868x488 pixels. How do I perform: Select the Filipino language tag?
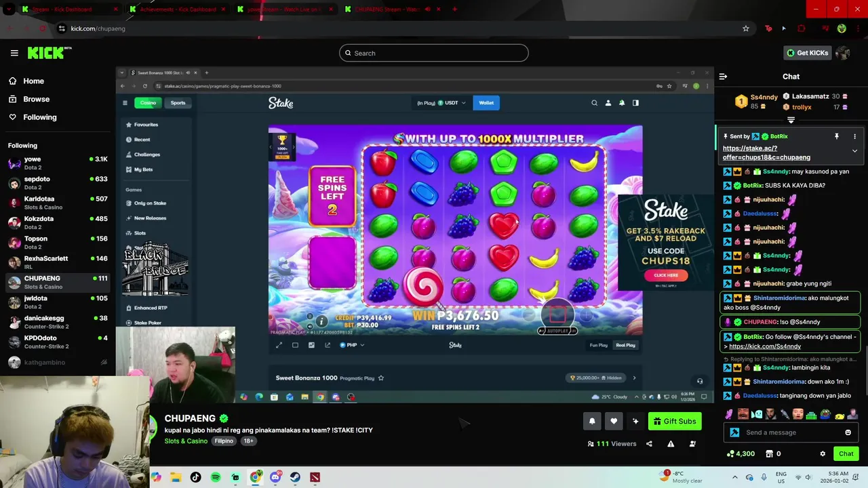[x=224, y=441]
